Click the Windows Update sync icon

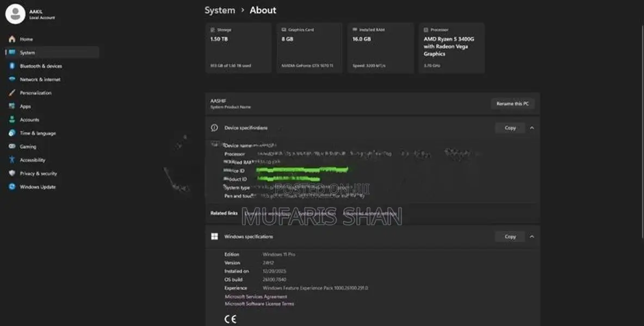pyautogui.click(x=12, y=186)
